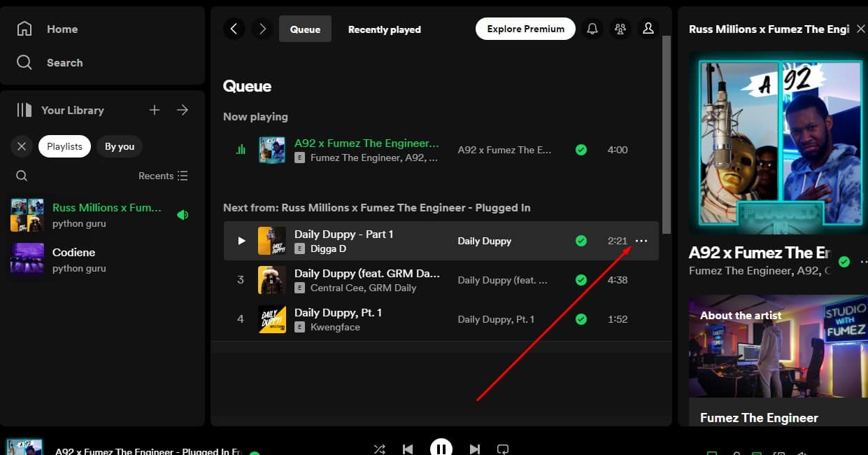Create a playlist with the plus icon
This screenshot has height=455, width=868.
pos(154,110)
